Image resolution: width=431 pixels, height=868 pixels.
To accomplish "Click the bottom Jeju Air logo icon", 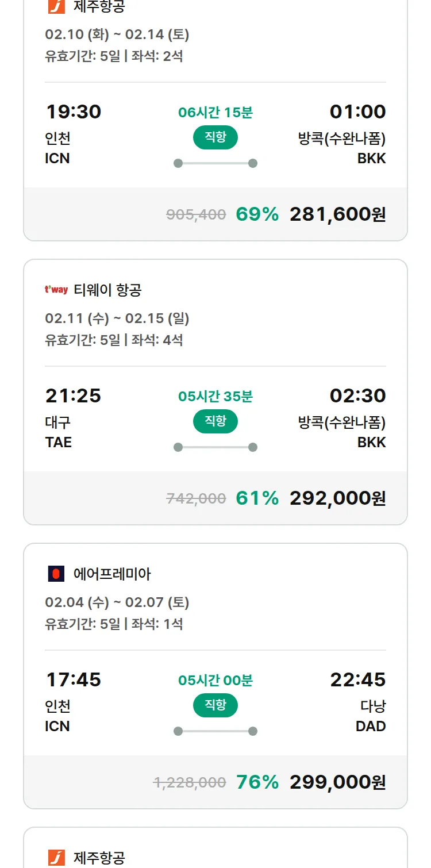I will (x=56, y=858).
